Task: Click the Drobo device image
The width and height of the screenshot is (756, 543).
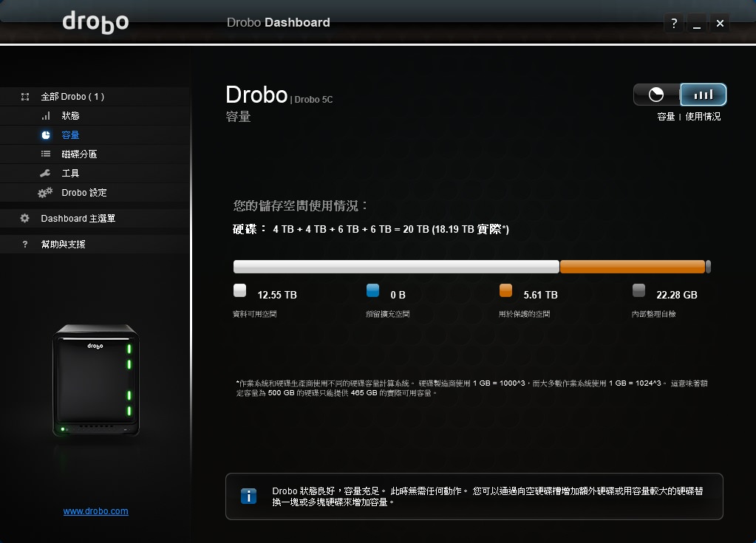Action: coord(96,380)
